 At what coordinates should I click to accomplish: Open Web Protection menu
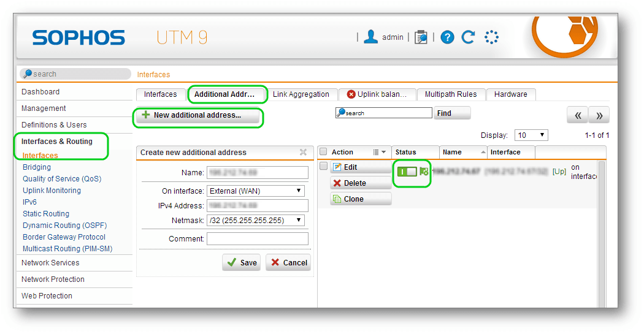point(47,296)
